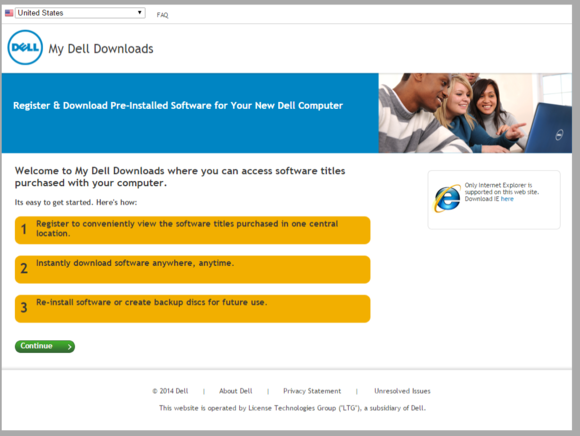The image size is (580, 436).
Task: Click License Technologies Group footer notice
Action: pos(292,408)
